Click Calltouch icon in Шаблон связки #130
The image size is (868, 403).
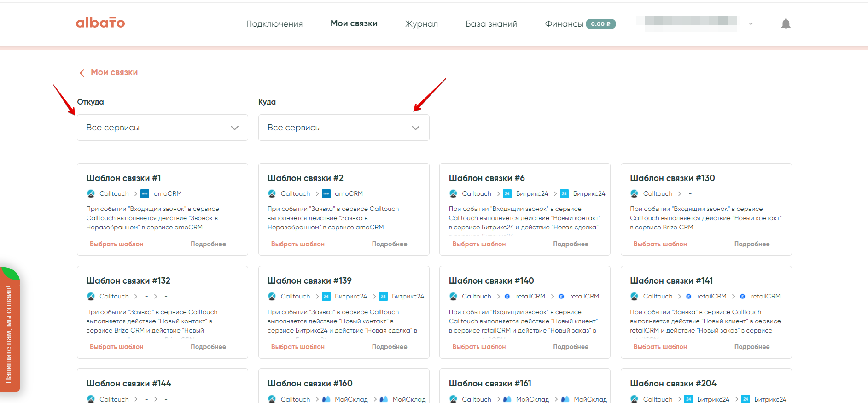[x=634, y=193]
